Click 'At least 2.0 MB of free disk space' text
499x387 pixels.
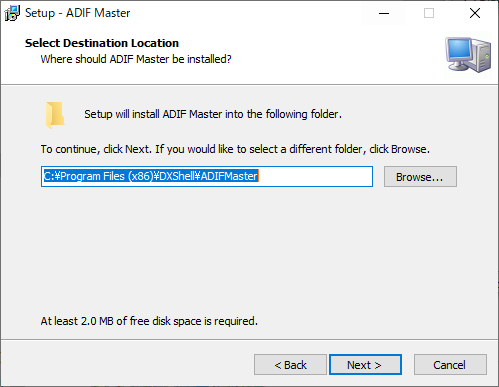pos(149,321)
